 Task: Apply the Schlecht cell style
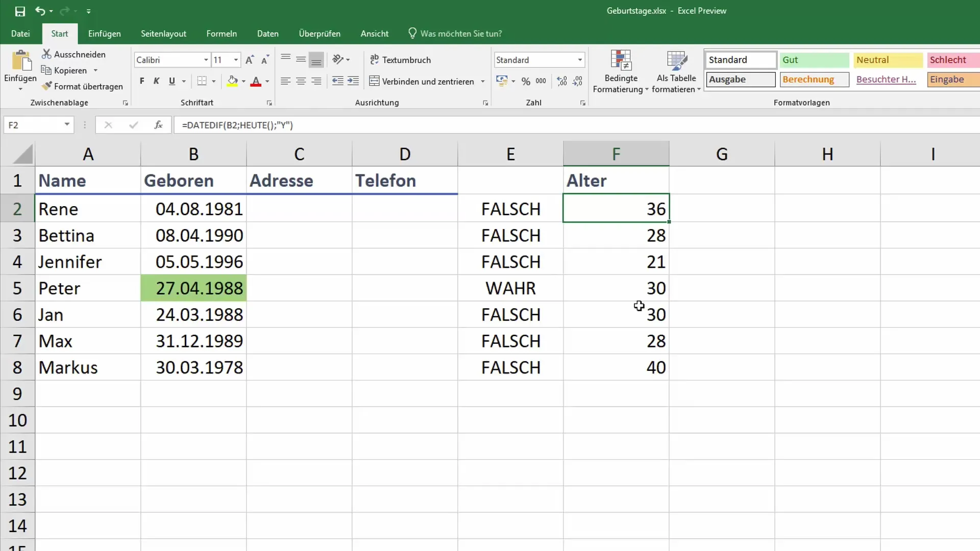click(953, 60)
